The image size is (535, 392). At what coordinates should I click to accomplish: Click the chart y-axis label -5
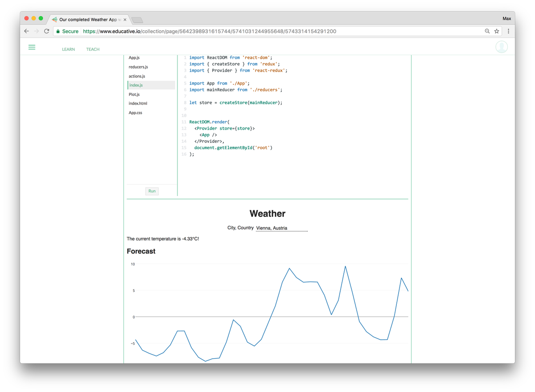point(132,343)
